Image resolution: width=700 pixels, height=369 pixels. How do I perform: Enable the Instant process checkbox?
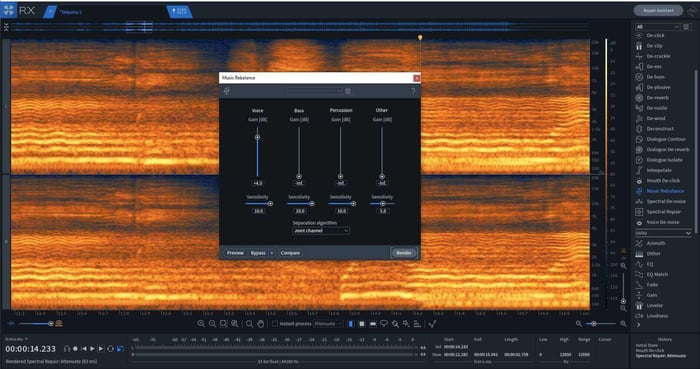[x=275, y=324]
